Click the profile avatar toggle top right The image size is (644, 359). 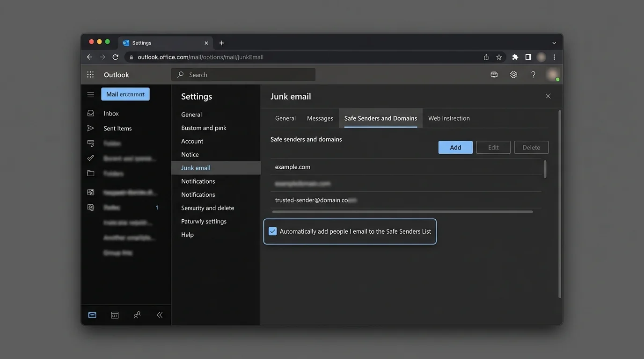(552, 74)
